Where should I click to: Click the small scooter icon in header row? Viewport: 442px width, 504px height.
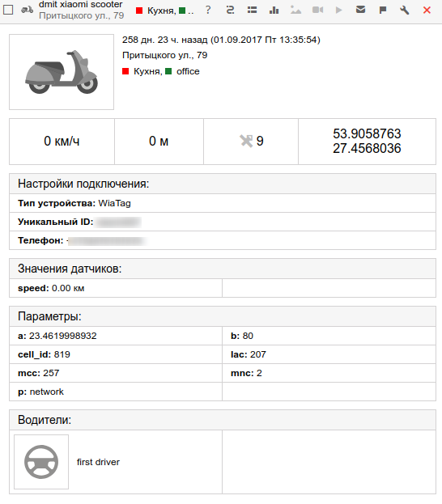pyautogui.click(x=27, y=10)
